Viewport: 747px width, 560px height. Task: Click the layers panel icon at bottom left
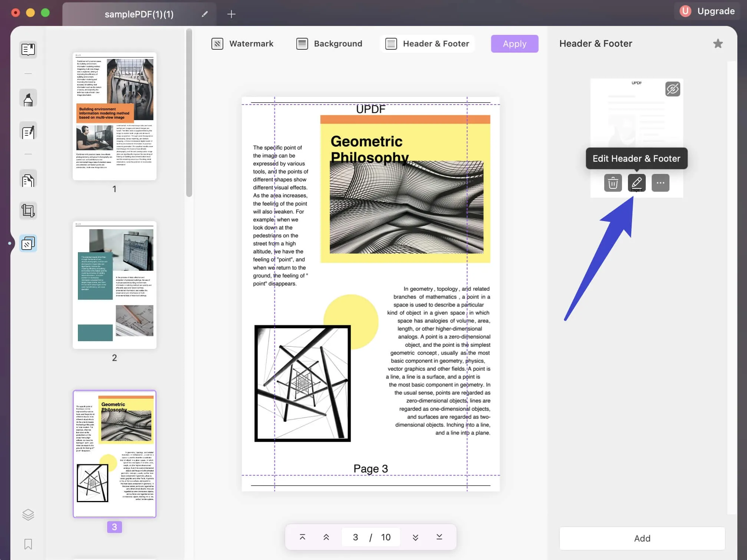(28, 514)
